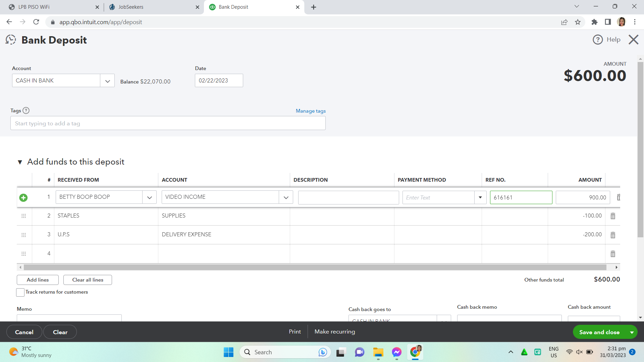Viewport: 644px width, 362px height.
Task: Click the Clear button
Action: pos(60,332)
